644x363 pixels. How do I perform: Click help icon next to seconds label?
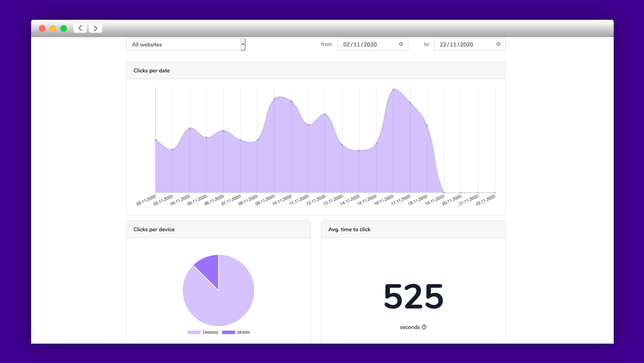[424, 327]
